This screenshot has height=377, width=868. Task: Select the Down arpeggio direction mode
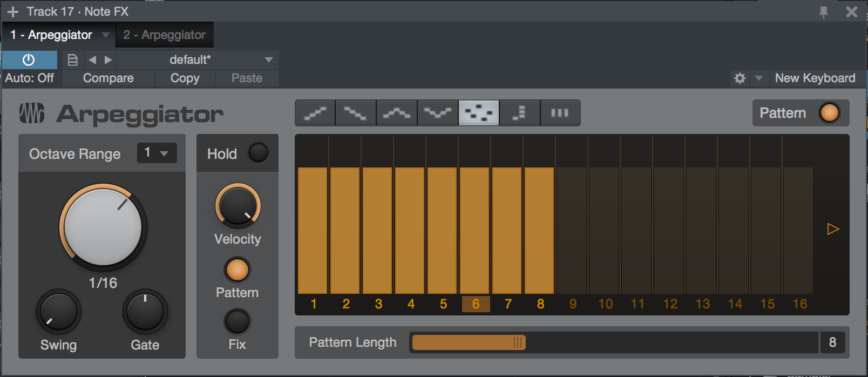point(356,113)
